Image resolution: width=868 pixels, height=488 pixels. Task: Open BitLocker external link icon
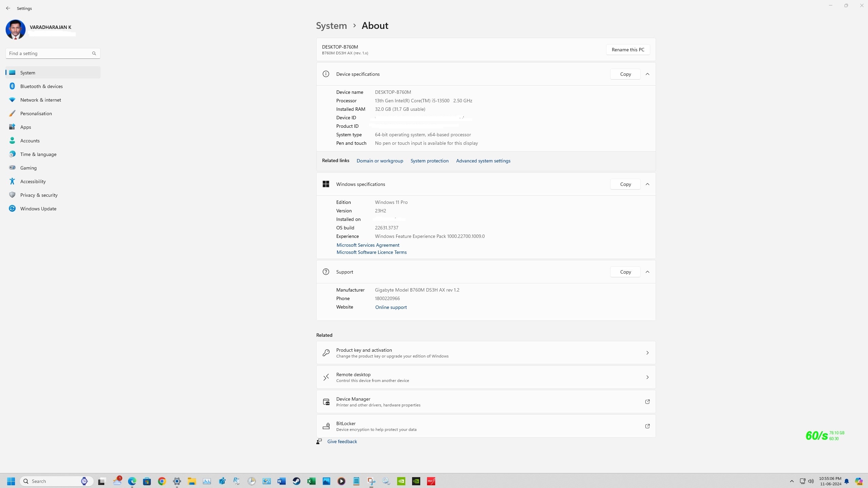click(x=647, y=426)
